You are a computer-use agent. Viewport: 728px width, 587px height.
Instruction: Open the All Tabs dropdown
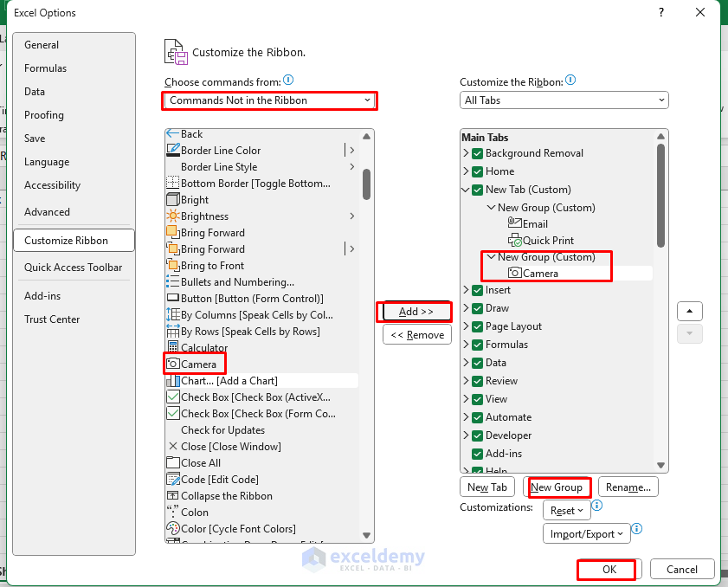[564, 100]
